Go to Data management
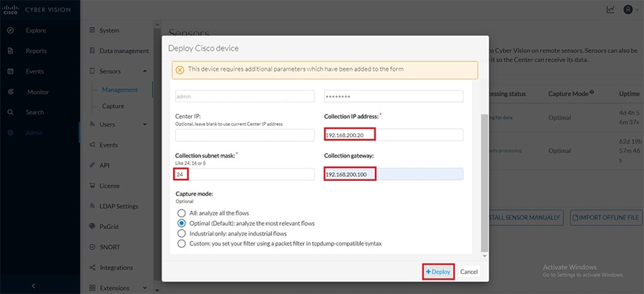Image resolution: width=644 pixels, height=294 pixels. tap(124, 51)
